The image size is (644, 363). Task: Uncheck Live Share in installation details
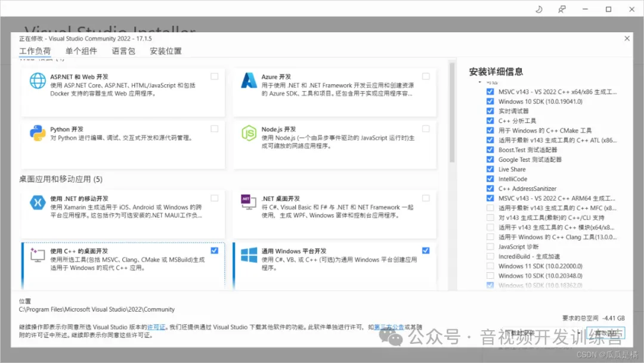tap(490, 170)
